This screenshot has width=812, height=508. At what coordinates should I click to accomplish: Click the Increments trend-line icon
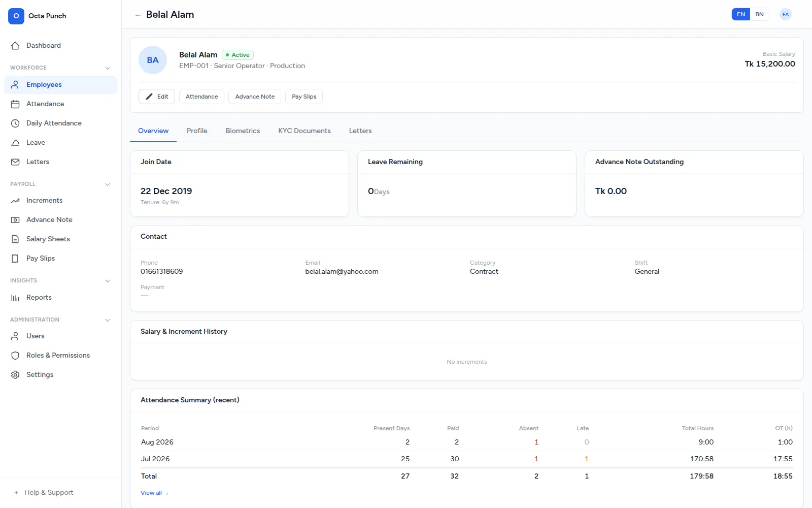(15, 200)
